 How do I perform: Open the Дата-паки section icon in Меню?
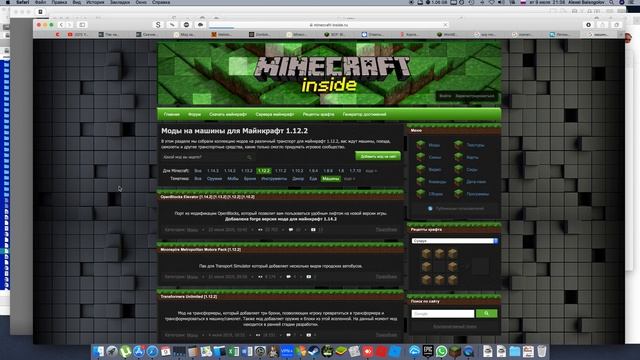coord(458,181)
